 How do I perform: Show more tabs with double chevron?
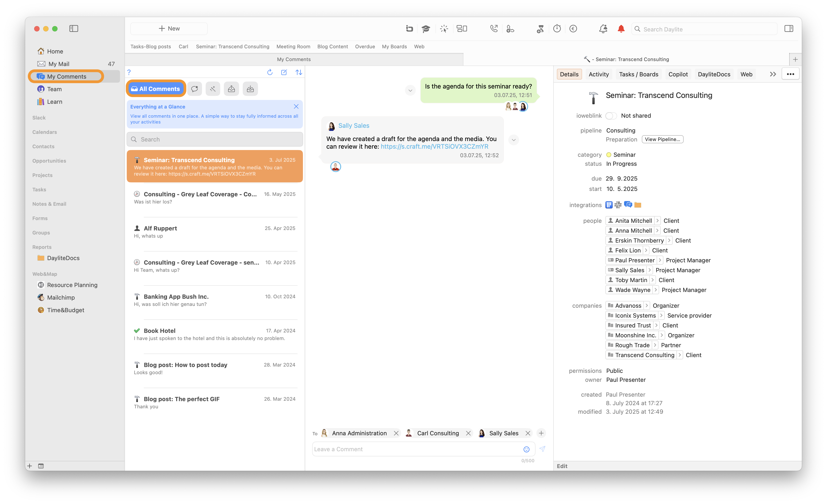click(773, 74)
